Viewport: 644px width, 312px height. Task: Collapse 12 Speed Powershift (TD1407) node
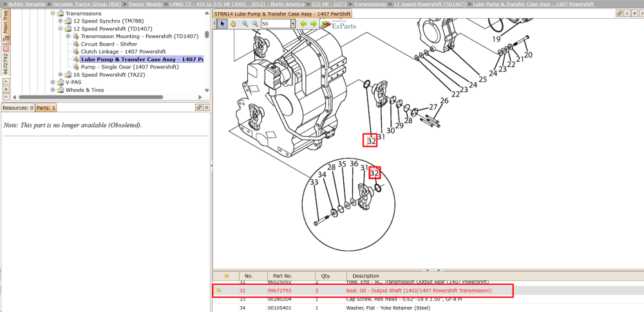[x=61, y=29]
